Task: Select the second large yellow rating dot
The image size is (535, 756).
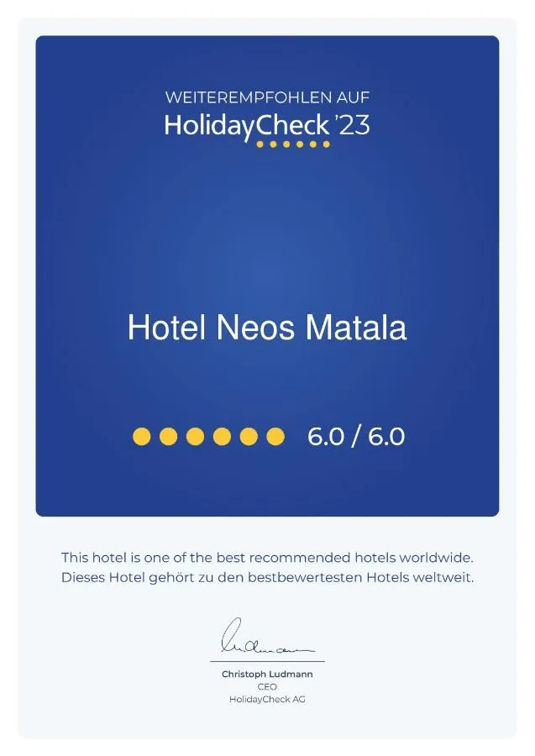Action: click(169, 436)
